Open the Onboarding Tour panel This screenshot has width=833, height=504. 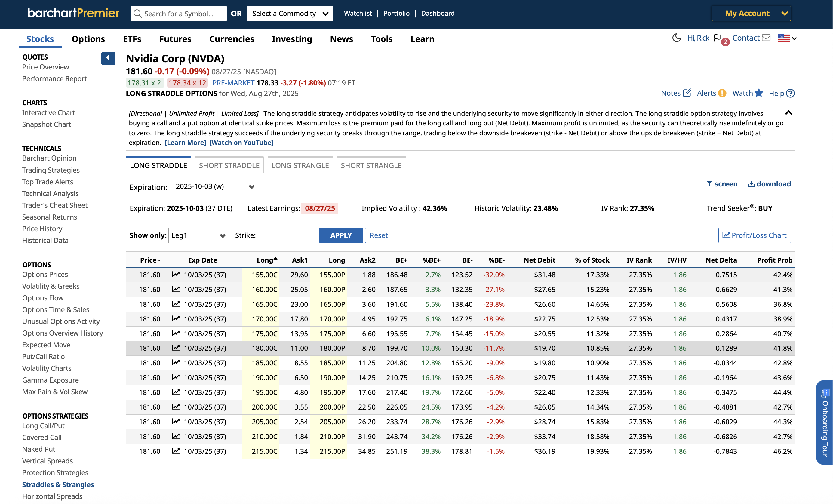pyautogui.click(x=825, y=423)
